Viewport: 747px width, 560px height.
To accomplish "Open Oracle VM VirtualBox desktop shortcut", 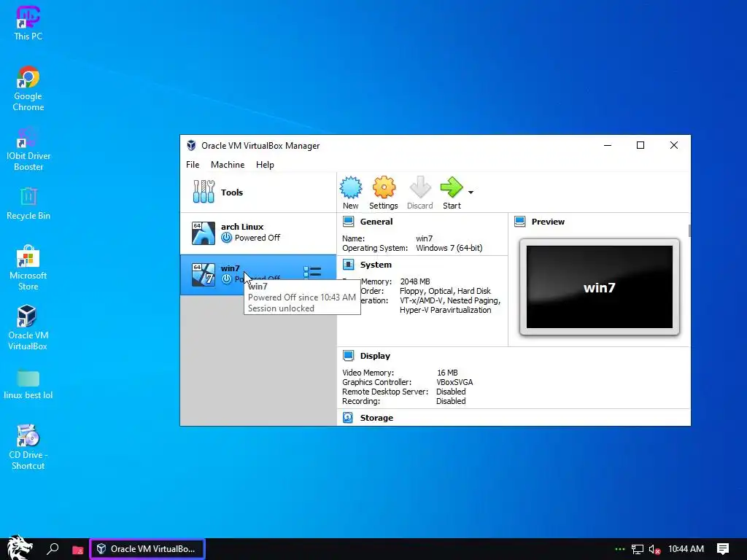I will 28,327.
